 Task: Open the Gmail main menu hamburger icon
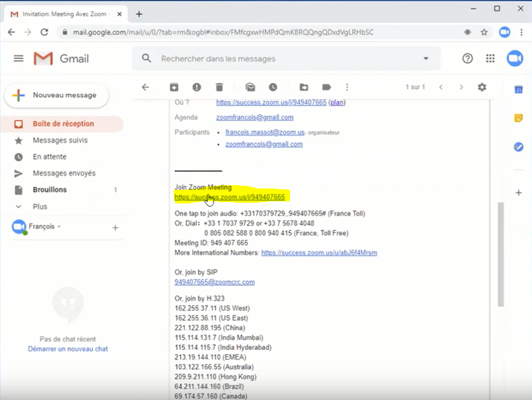(18, 59)
